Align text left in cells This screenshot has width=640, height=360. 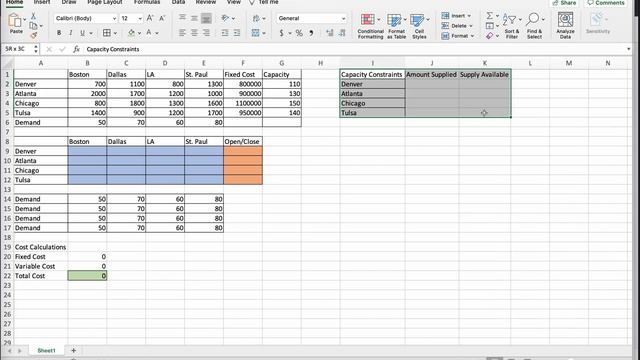click(x=182, y=33)
